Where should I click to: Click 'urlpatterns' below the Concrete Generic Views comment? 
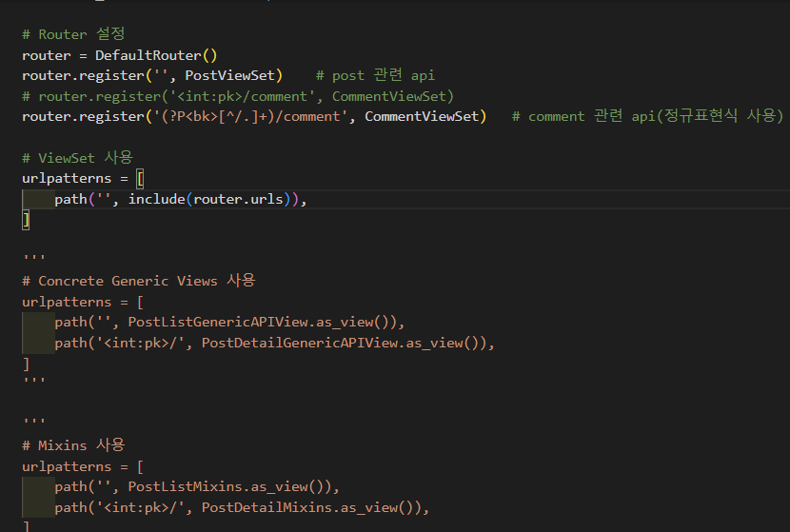coord(67,303)
